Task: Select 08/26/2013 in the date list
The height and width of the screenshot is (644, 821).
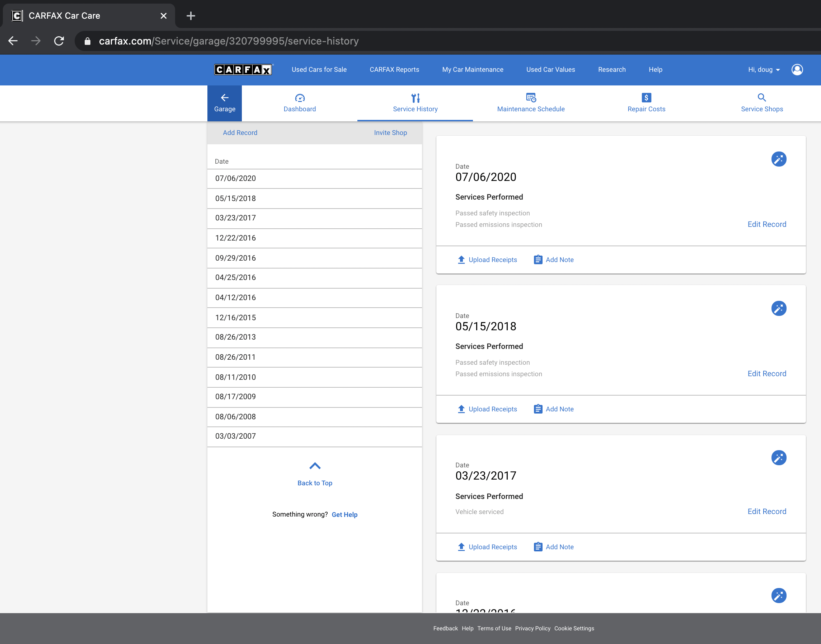Action: click(x=314, y=337)
